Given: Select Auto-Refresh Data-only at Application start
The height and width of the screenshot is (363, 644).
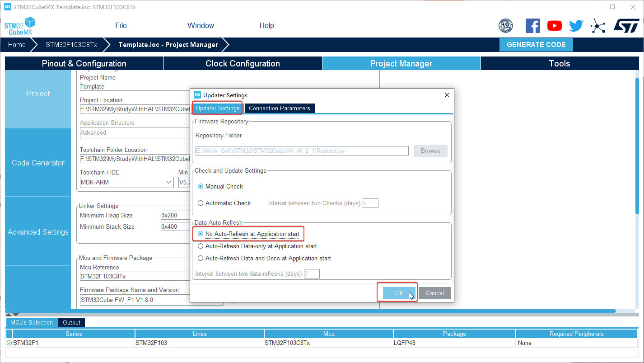Looking at the screenshot, I should click(x=201, y=246).
